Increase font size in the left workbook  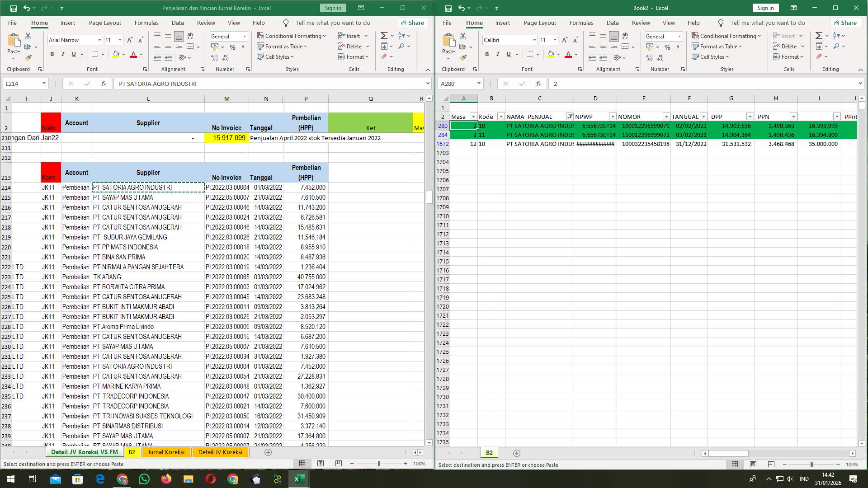[x=129, y=40]
